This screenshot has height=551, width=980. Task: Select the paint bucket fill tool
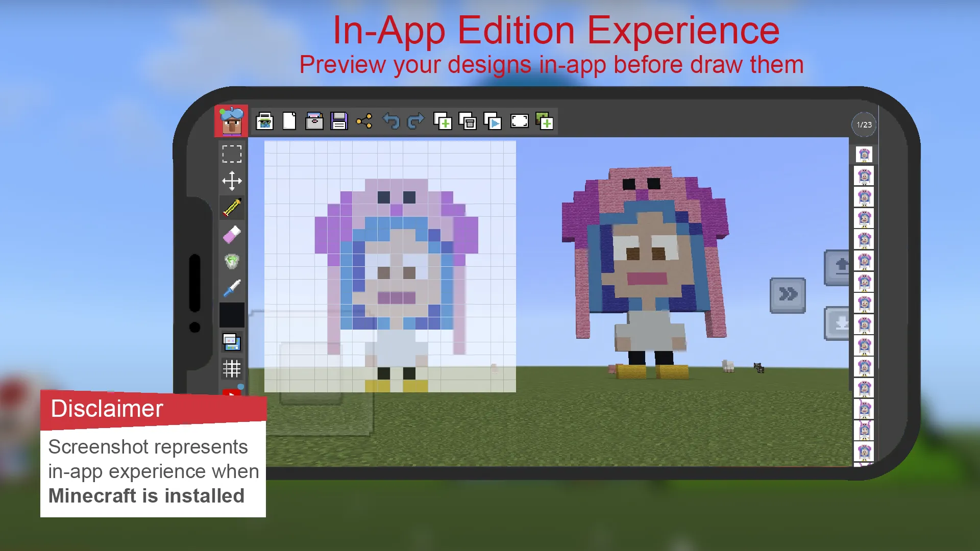pos(232,262)
